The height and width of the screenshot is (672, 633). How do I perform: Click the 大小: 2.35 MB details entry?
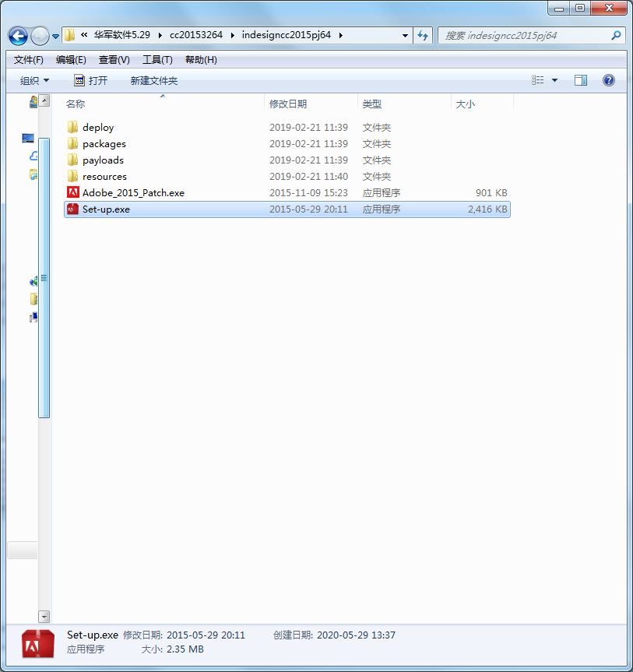coord(172,649)
